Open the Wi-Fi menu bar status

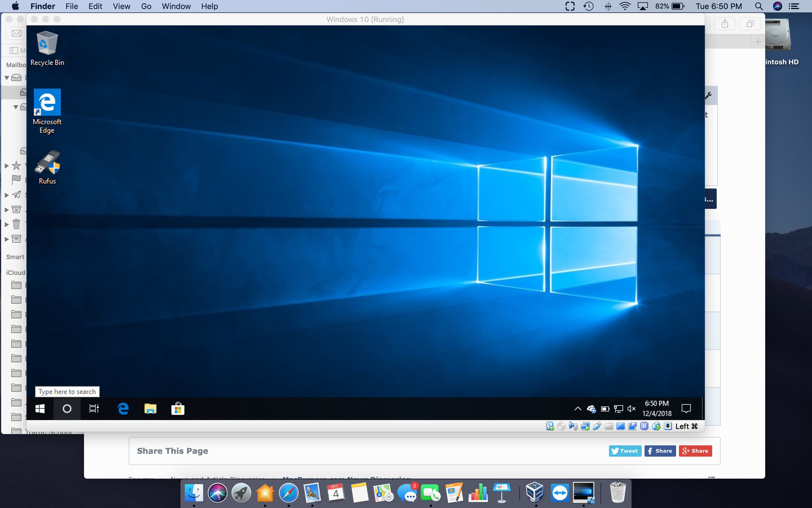625,6
